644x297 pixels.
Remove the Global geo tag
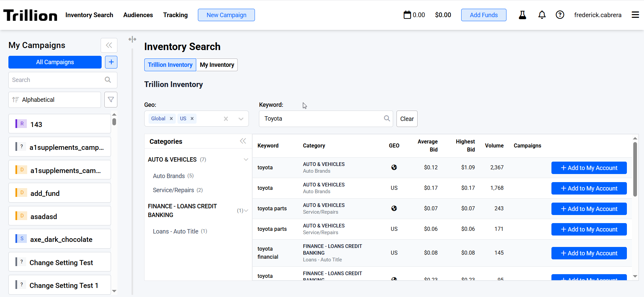(171, 119)
